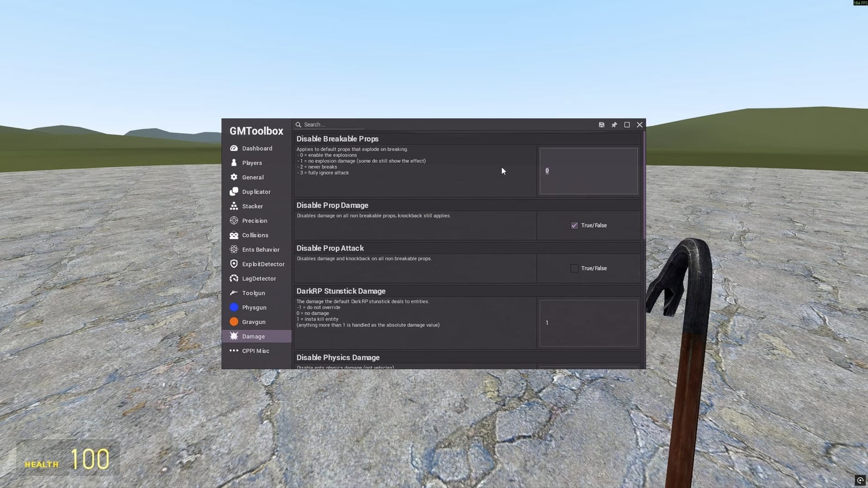Open the CPPI Misc page
Screen dimensions: 868x488
tap(257, 351)
